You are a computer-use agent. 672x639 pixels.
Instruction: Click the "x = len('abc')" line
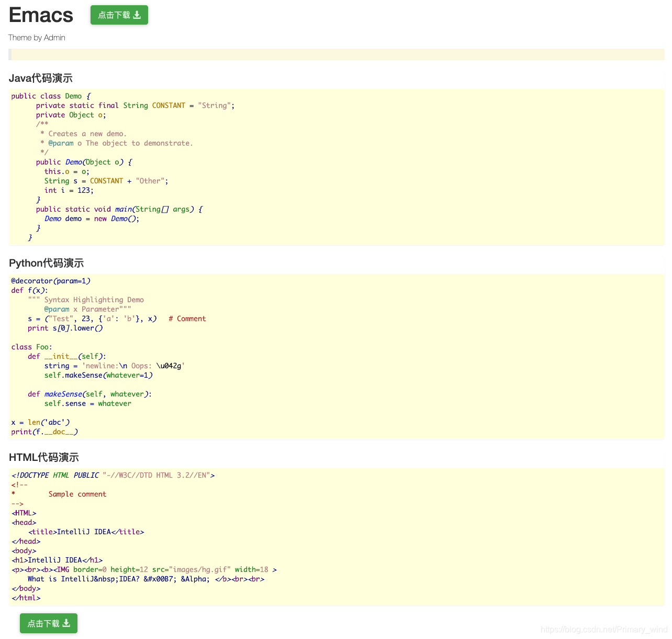point(40,423)
